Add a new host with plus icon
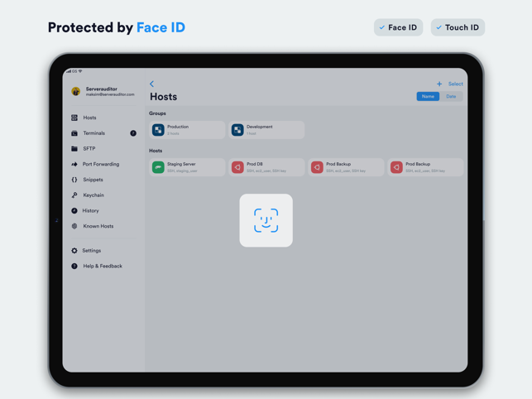 pyautogui.click(x=439, y=84)
